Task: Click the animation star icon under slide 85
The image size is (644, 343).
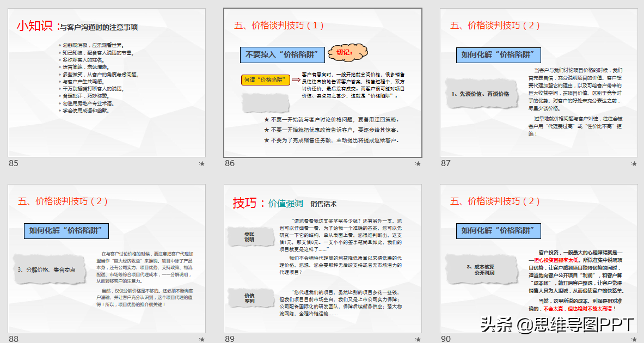Action: tap(202, 163)
